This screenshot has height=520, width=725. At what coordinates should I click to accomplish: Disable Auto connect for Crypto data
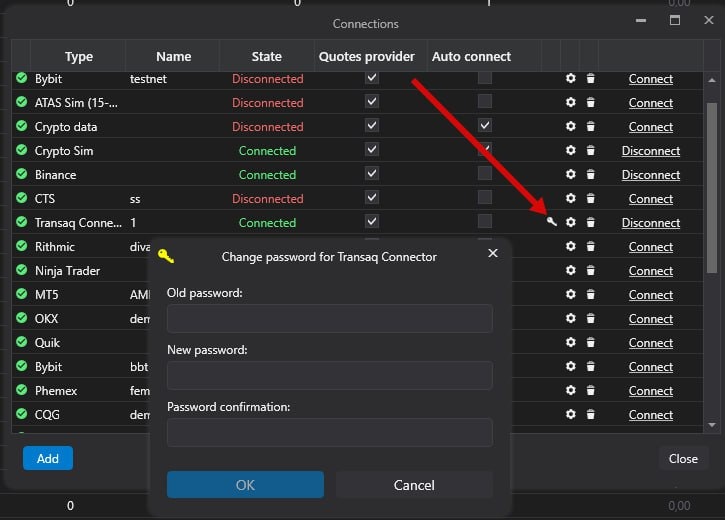coord(485,125)
